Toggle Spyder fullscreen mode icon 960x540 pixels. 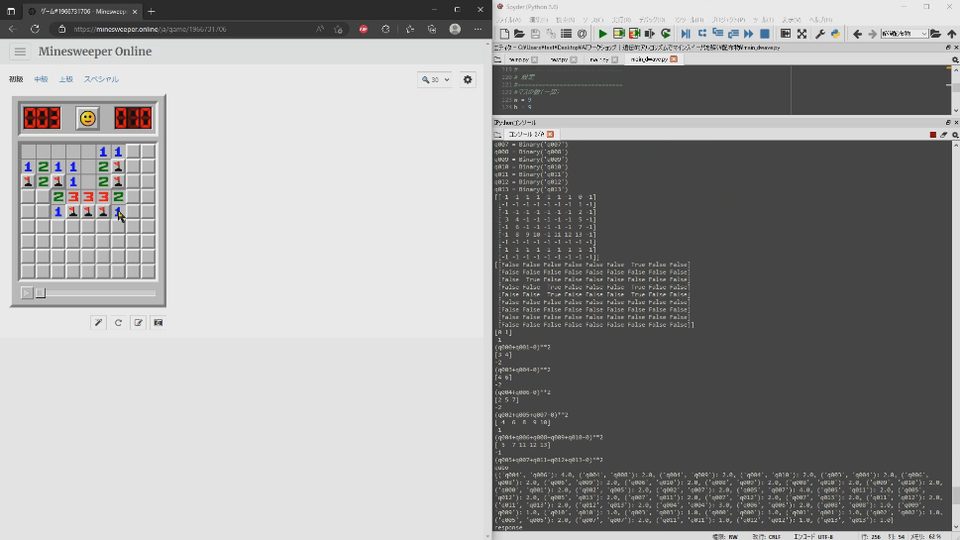[801, 34]
